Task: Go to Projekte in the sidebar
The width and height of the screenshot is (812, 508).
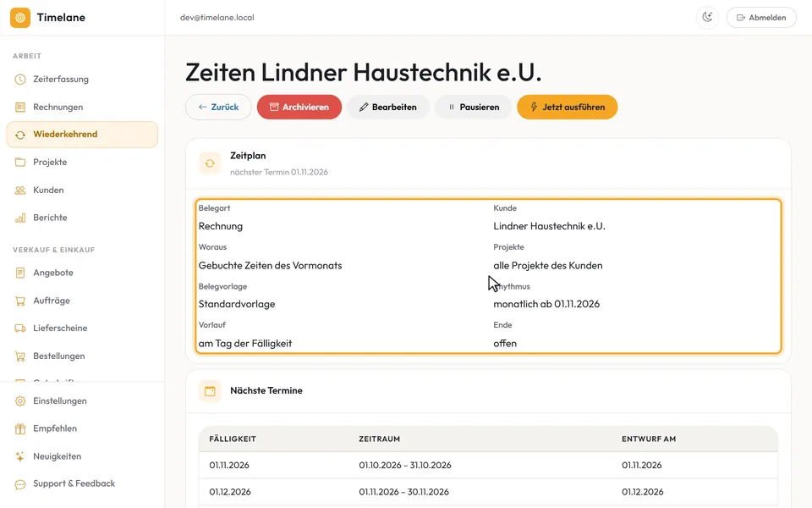Action: click(82, 163)
